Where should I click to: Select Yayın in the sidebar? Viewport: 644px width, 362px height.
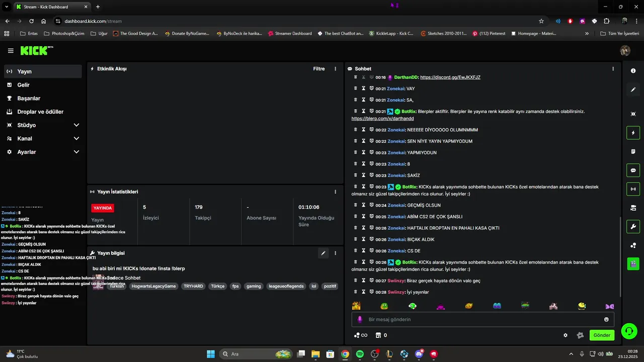pos(43,71)
